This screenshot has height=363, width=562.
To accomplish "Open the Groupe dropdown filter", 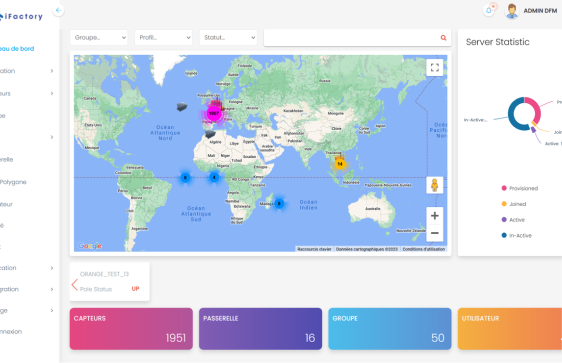I will [x=99, y=38].
